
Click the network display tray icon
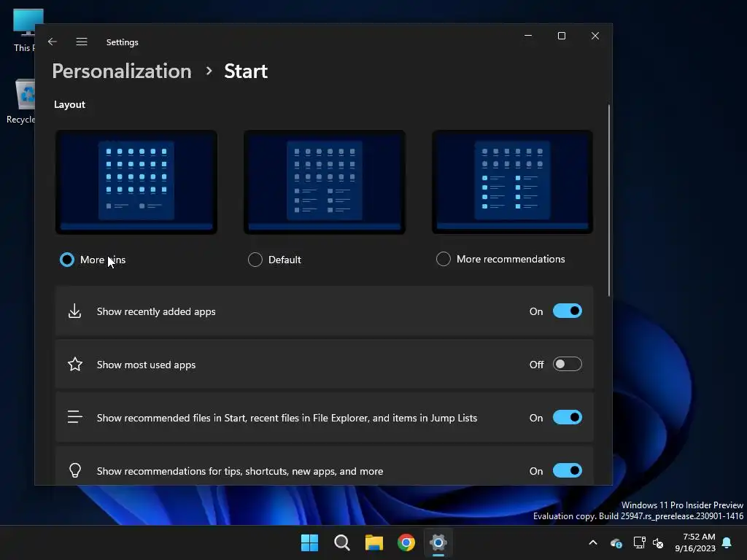639,542
